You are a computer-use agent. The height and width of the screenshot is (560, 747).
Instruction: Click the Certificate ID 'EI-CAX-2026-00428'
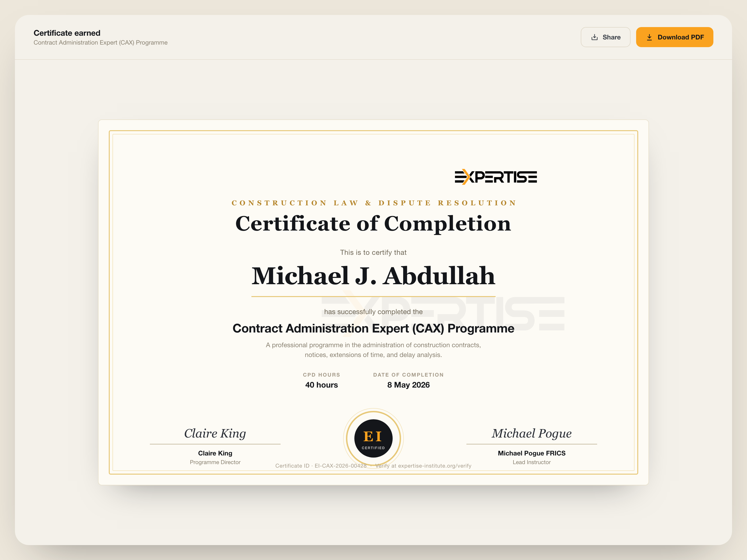click(x=340, y=466)
